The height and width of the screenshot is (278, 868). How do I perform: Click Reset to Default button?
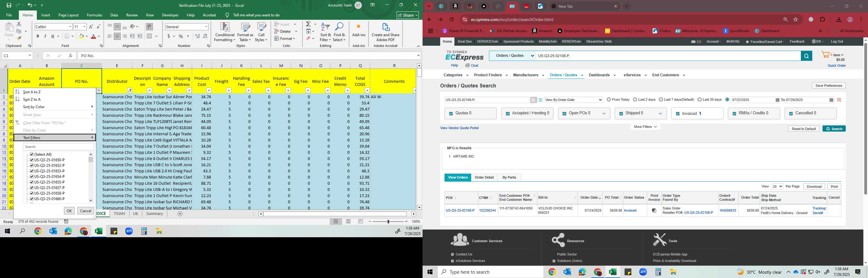pos(804,128)
